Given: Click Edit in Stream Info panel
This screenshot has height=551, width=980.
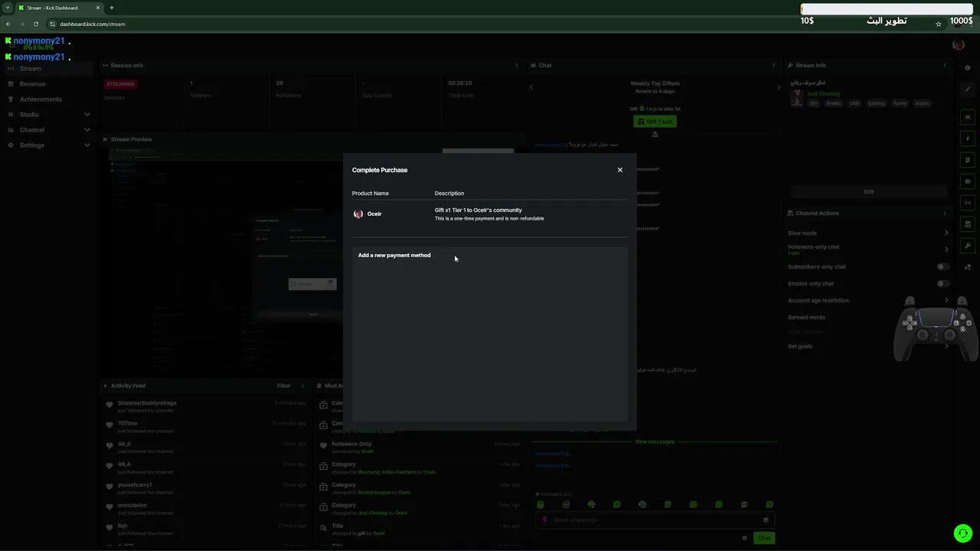Looking at the screenshot, I should (868, 192).
